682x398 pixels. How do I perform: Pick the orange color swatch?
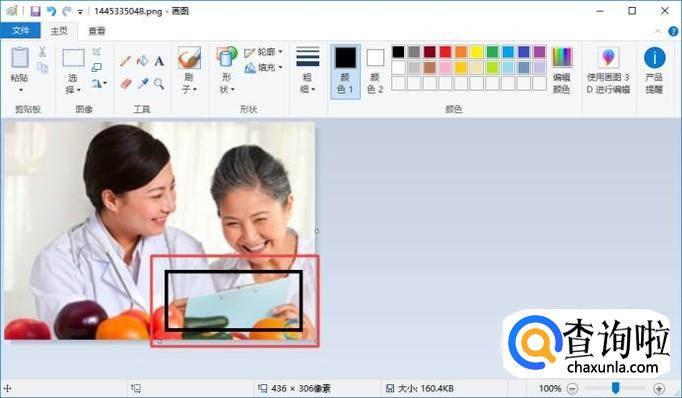click(461, 52)
